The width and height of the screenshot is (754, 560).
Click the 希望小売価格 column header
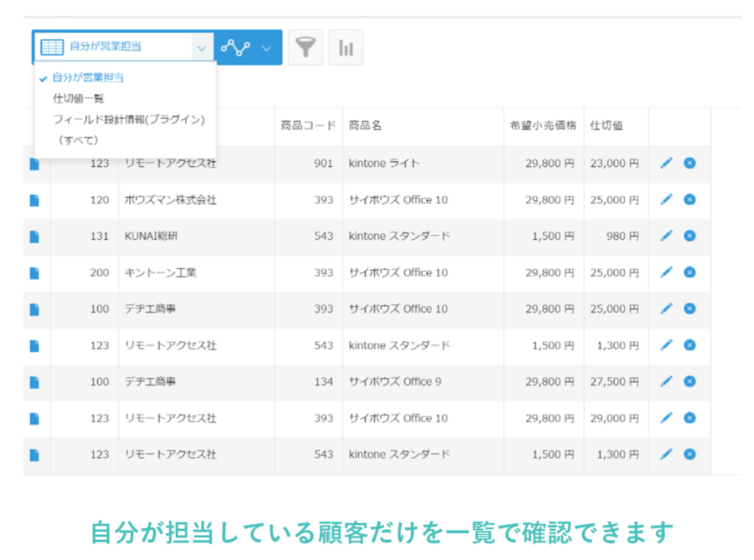tap(543, 126)
